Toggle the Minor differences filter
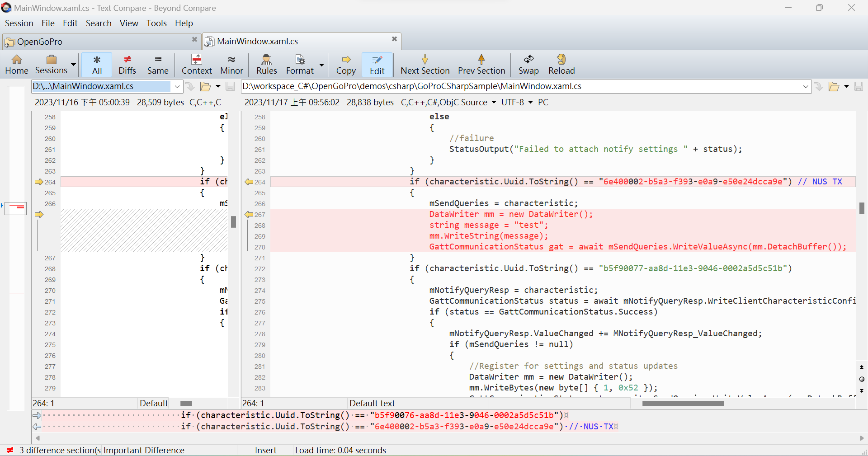This screenshot has width=868, height=456. (x=231, y=64)
